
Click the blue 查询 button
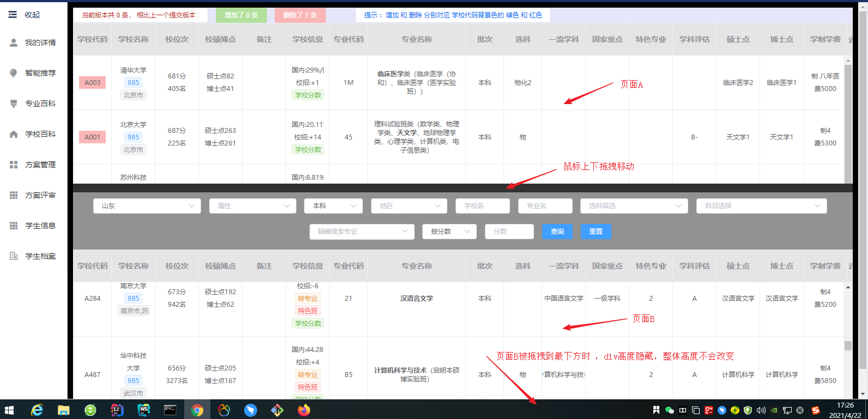pos(557,232)
